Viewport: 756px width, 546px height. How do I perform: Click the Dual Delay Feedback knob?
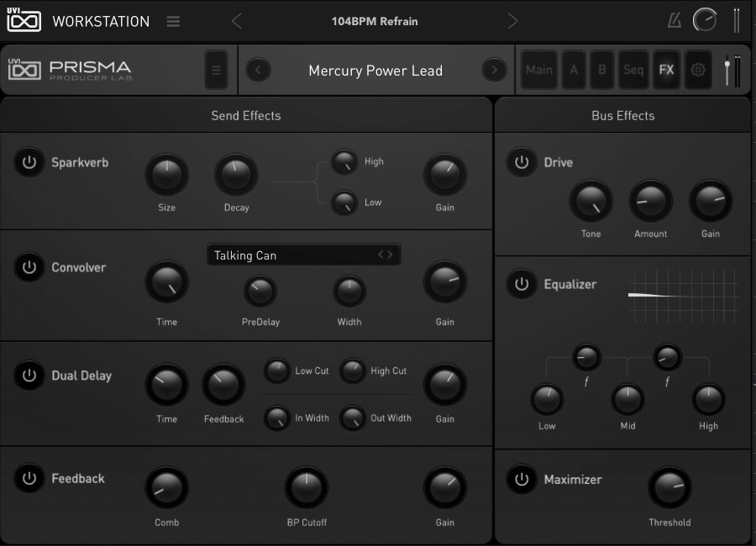[223, 385]
